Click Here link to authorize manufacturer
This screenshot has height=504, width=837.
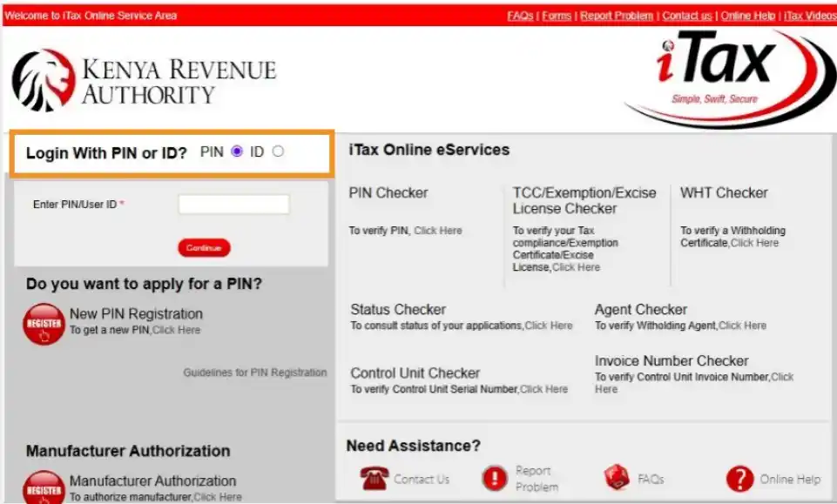click(218, 497)
